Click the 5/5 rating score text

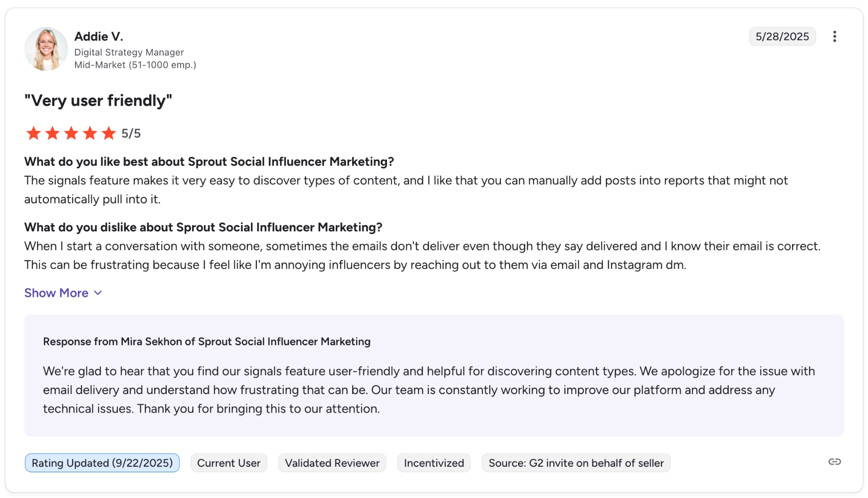[131, 133]
